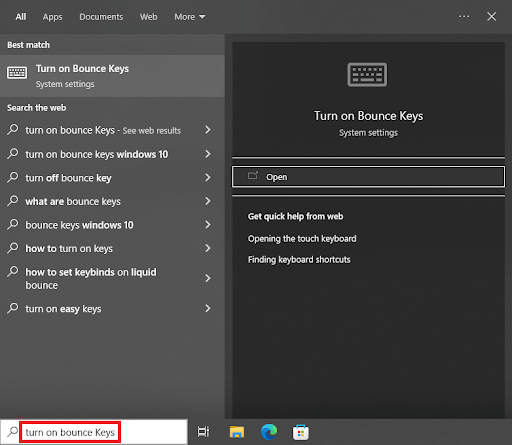512x445 pixels.
Task: Click magnifier icon beside 'what are bounce keys'
Action: [13, 200]
